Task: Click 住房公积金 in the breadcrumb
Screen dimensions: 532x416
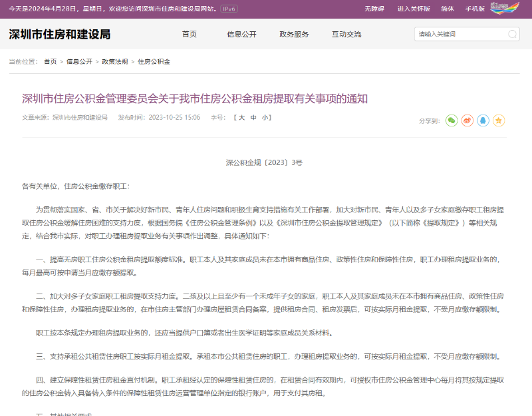Action: 154,61
